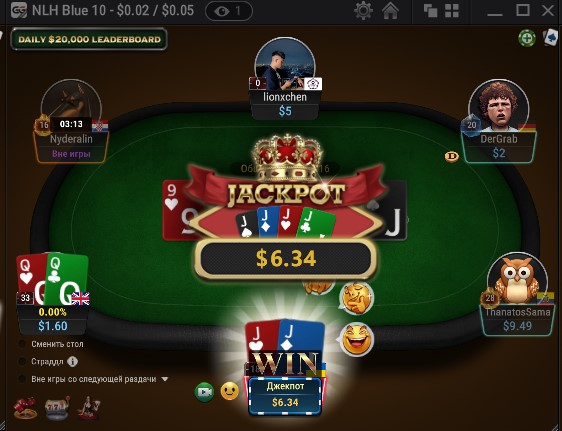562x431 pixels.
Task: Open the card deck icon top right
Action: (551, 37)
